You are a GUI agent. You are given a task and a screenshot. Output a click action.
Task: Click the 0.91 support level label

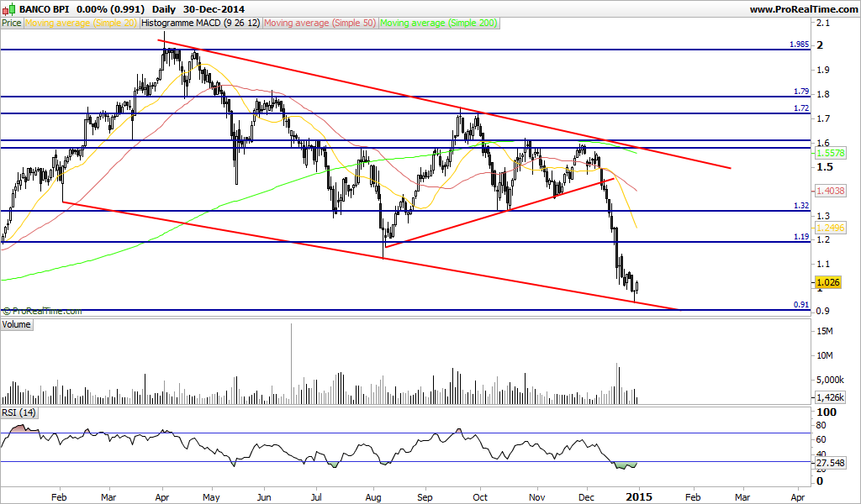click(x=801, y=304)
